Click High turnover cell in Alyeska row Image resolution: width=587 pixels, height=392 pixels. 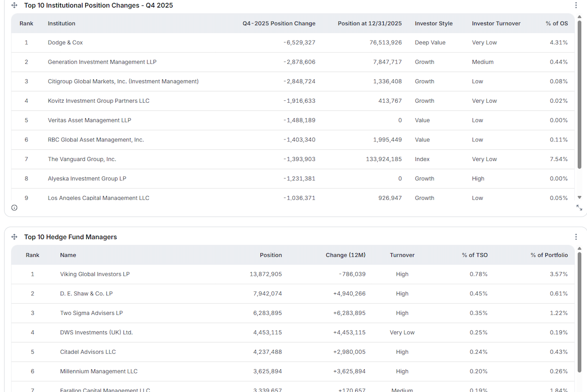pos(478,178)
